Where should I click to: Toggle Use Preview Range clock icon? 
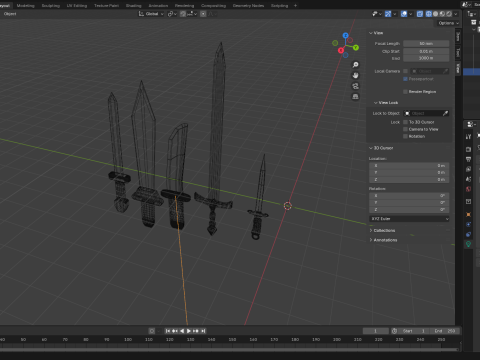click(394, 331)
